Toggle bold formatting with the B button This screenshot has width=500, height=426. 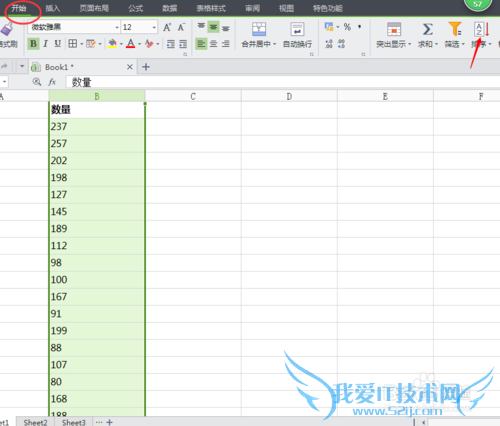coord(33,44)
